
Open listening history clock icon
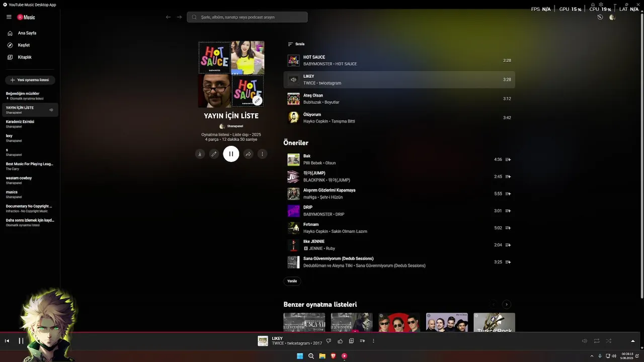click(600, 17)
